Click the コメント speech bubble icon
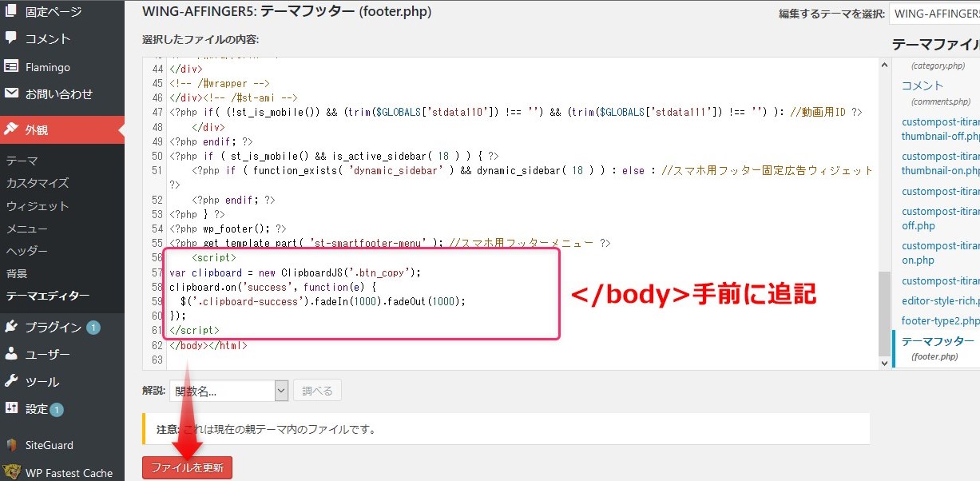This screenshot has height=481, width=980. click(11, 38)
